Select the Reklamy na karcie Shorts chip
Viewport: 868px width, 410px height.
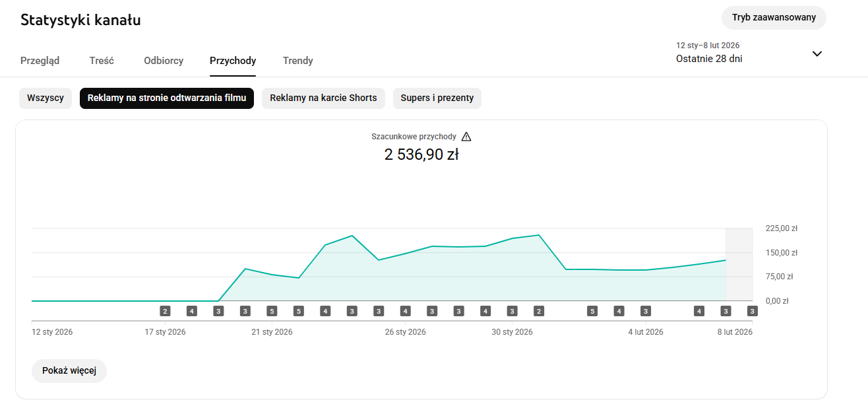(323, 98)
